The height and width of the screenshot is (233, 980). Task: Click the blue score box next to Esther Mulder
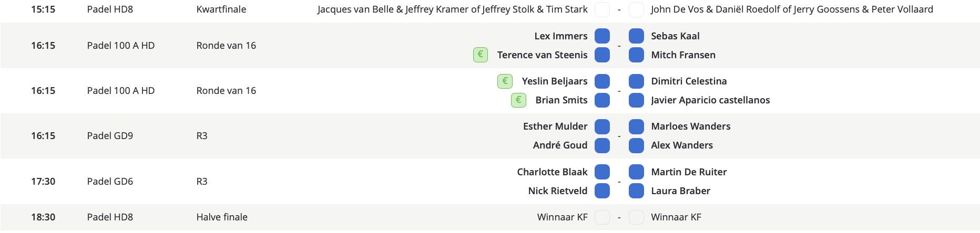602,126
